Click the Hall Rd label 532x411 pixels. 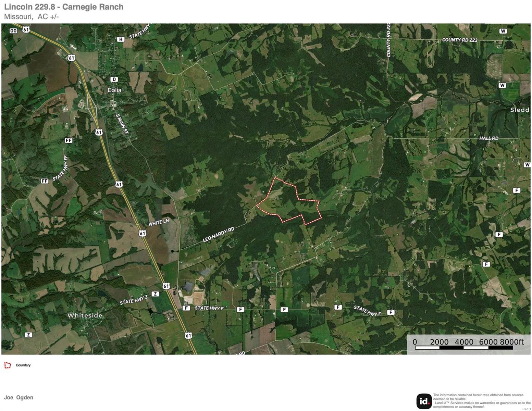click(x=489, y=138)
